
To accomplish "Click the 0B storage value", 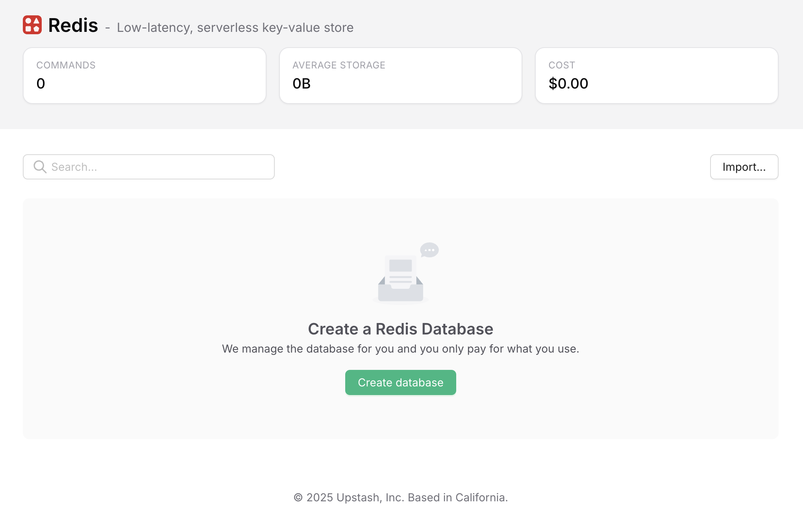I will (x=302, y=83).
